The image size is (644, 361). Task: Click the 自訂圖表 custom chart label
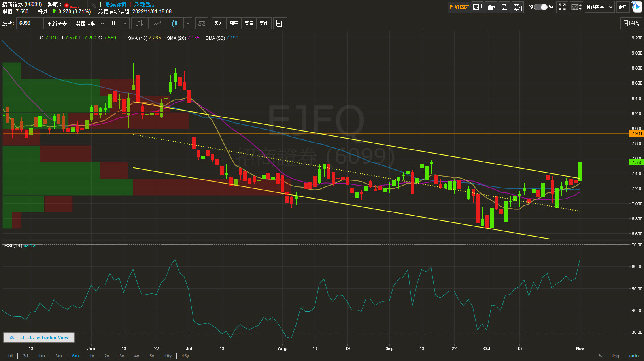click(x=459, y=7)
